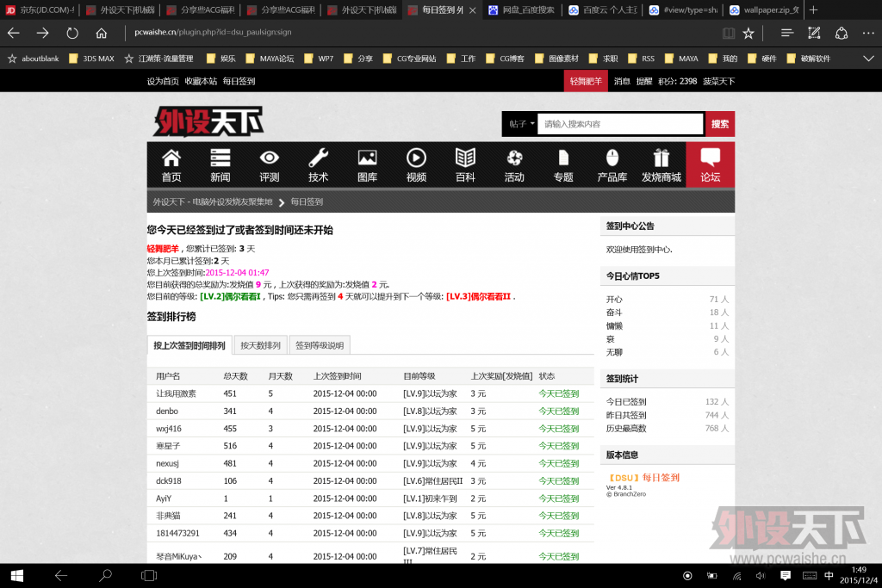Expand the 帖子 search type dropdown
The image size is (882, 588).
click(520, 124)
